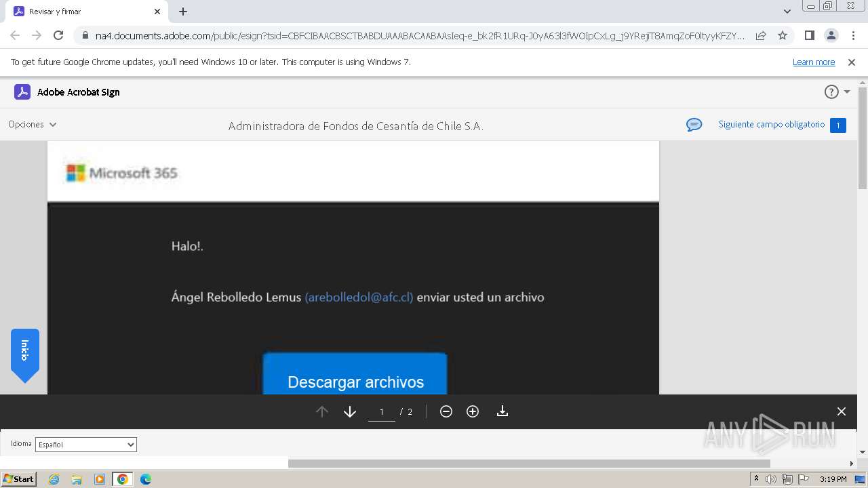
Task: Toggle the browser side panel
Action: [x=809, y=35]
